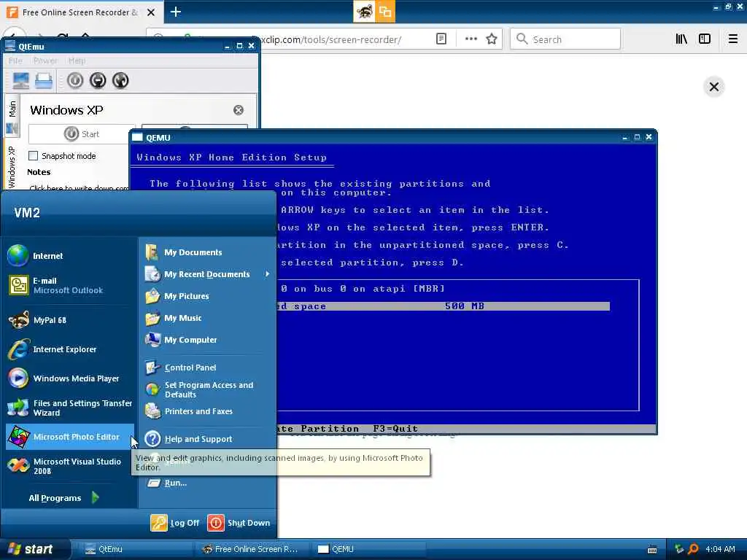Toggle the browser sidebar icon
Screen dimensions: 747x560
click(x=705, y=39)
